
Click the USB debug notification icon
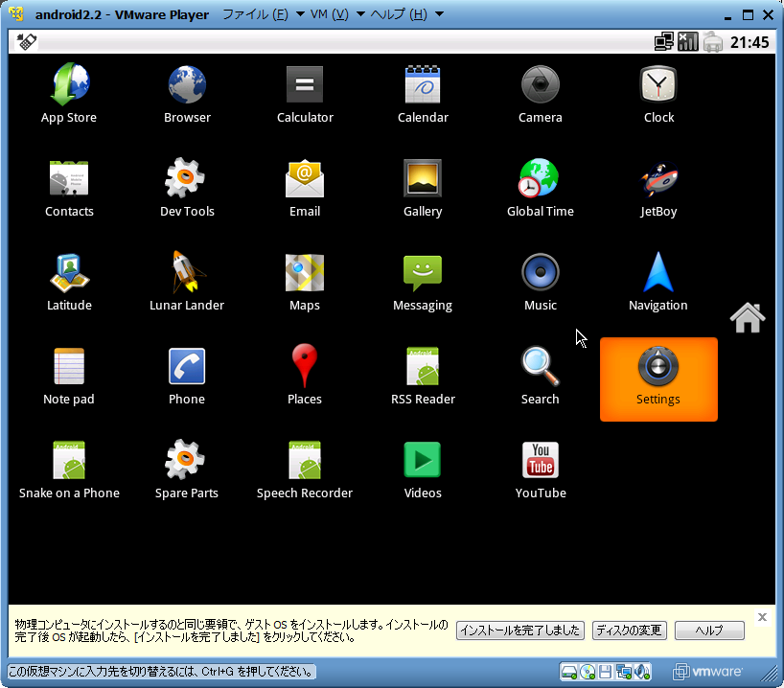coord(27,42)
